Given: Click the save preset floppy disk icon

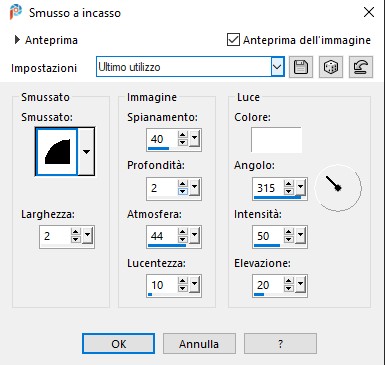Looking at the screenshot, I should 301,67.
